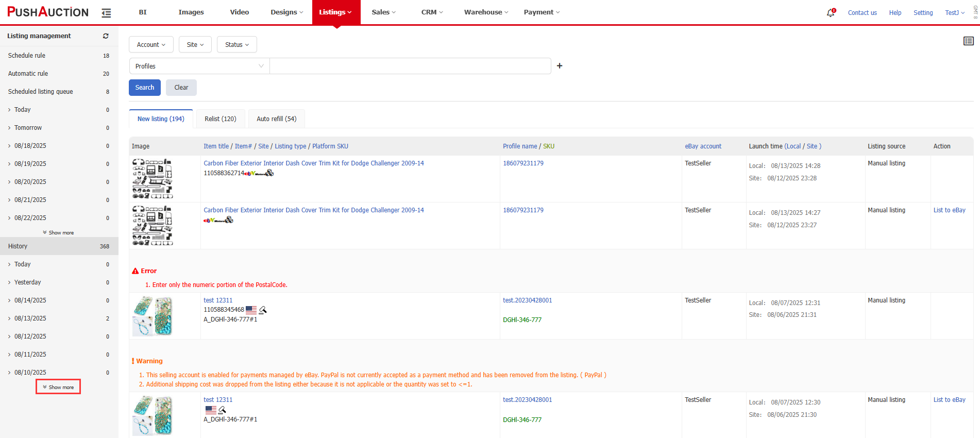980x438 pixels.
Task: Click Item# column header
Action: pos(243,146)
